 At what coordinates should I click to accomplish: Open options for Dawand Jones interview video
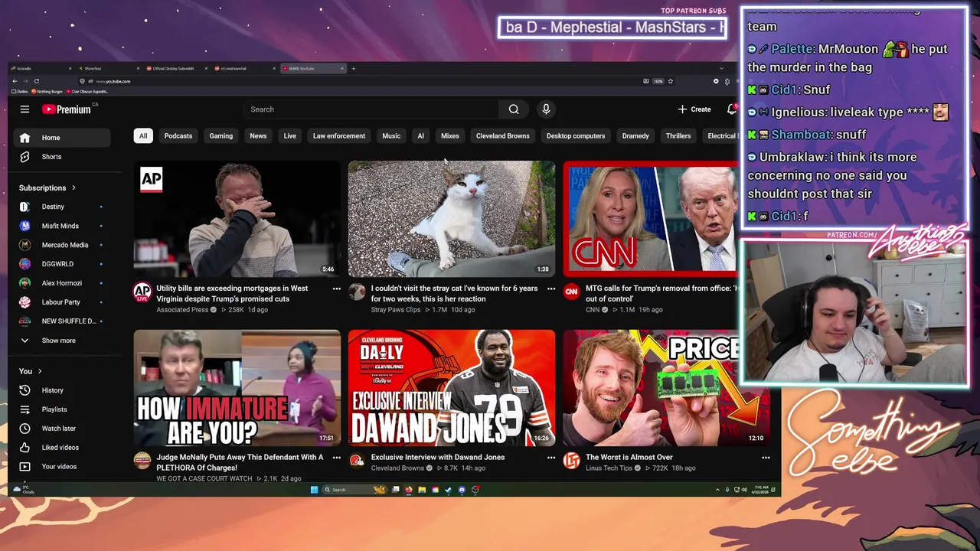pyautogui.click(x=550, y=458)
